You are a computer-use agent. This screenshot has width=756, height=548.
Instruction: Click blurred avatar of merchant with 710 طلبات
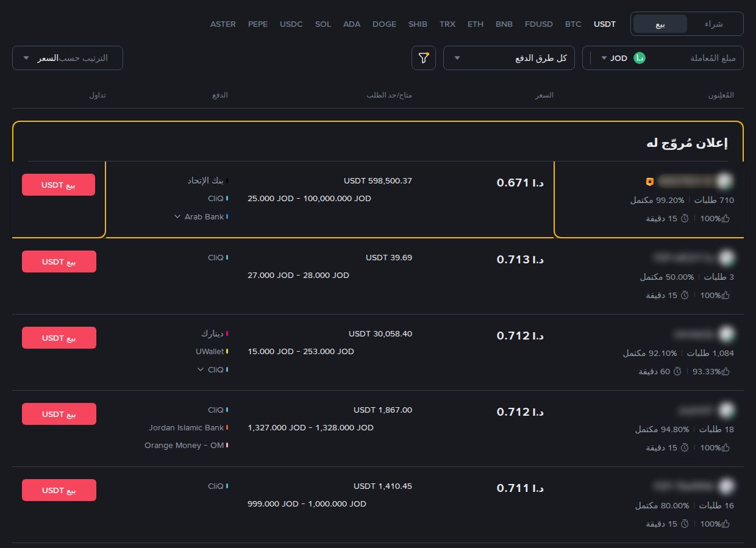tap(724, 181)
